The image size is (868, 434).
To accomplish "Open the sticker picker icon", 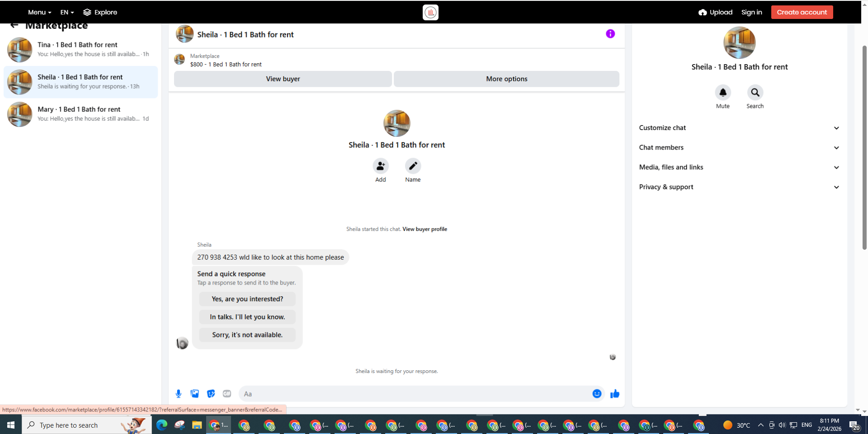I will [x=211, y=394].
